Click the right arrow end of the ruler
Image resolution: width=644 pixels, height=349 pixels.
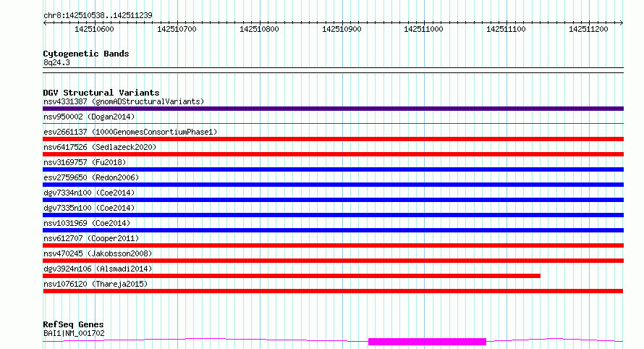pos(622,22)
